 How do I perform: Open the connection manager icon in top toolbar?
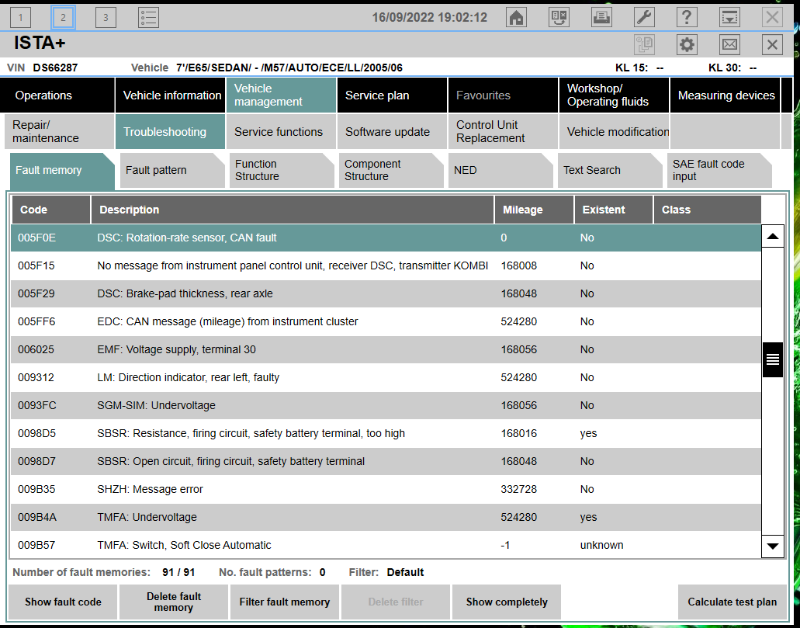coord(559,17)
